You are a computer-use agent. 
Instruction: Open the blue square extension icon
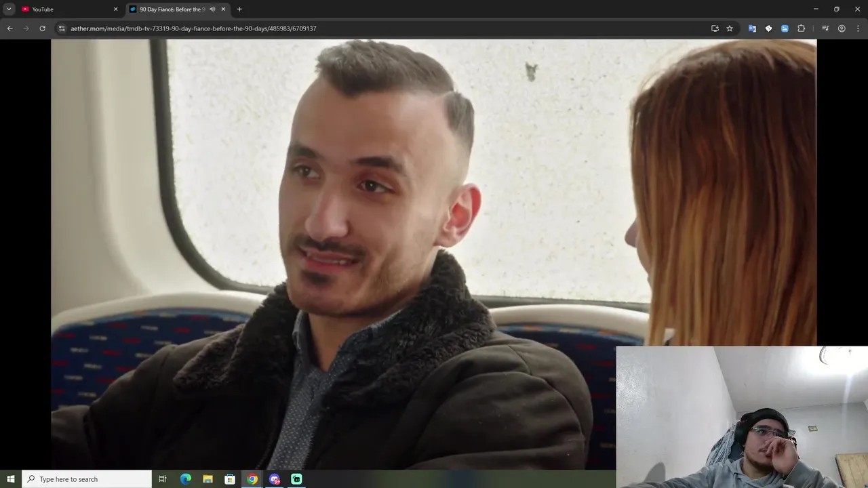pyautogui.click(x=785, y=28)
